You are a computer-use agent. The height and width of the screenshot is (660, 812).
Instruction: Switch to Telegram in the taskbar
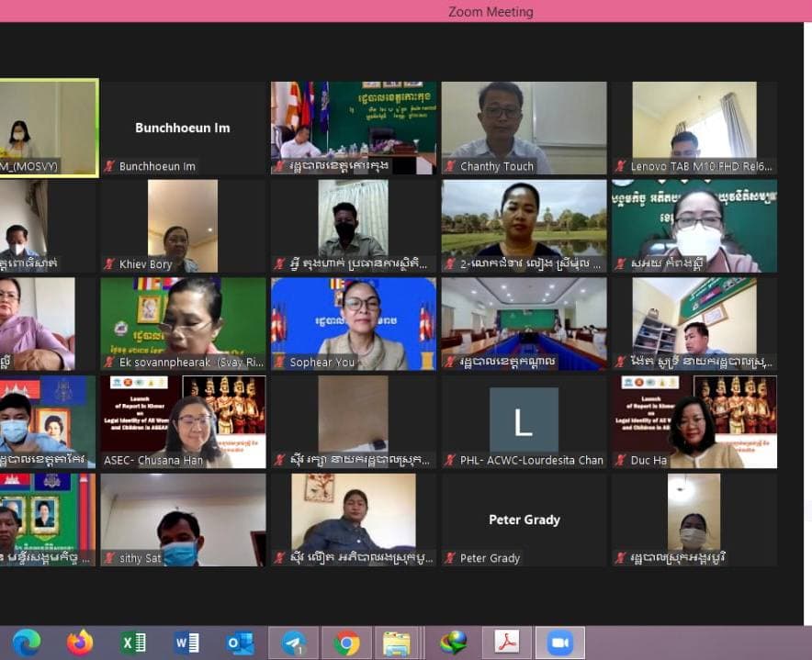coord(294,643)
